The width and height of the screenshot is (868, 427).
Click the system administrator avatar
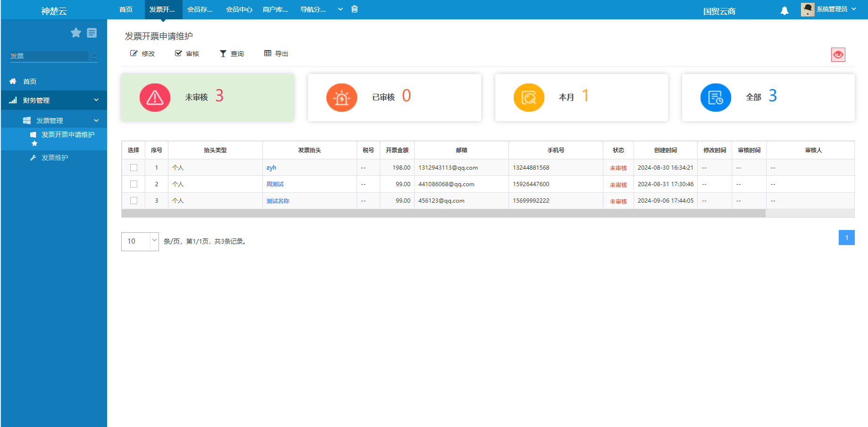(x=808, y=9)
